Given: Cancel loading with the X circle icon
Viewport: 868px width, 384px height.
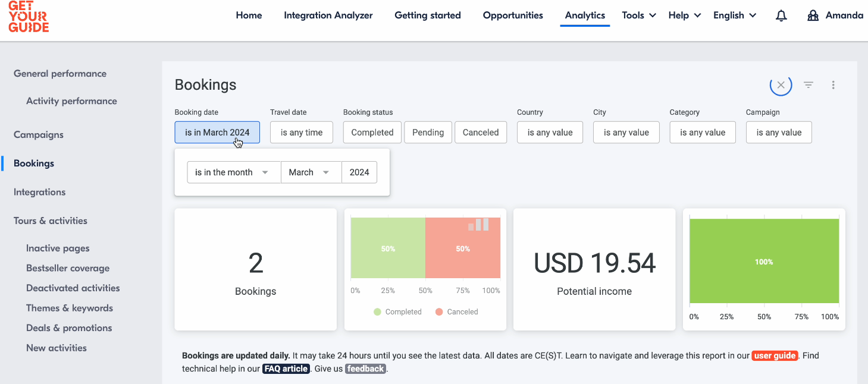Looking at the screenshot, I should point(781,85).
